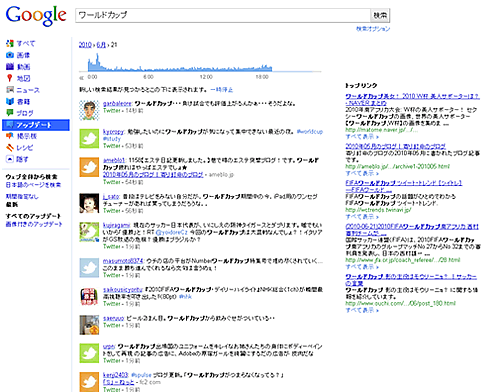Expand すべて表示 under ouchi.com result
Image resolution: width=500 pixels, height=392 pixels.
pyautogui.click(x=362, y=310)
